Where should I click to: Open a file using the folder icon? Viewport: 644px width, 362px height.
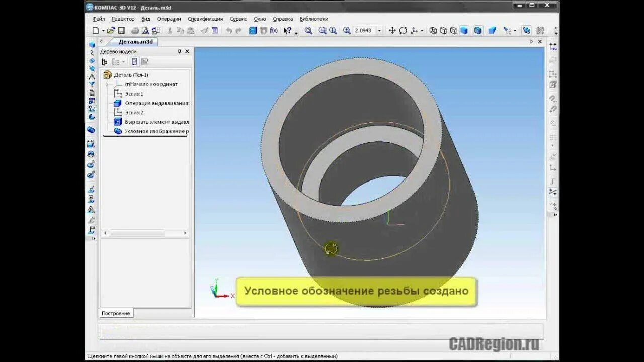pyautogui.click(x=111, y=31)
